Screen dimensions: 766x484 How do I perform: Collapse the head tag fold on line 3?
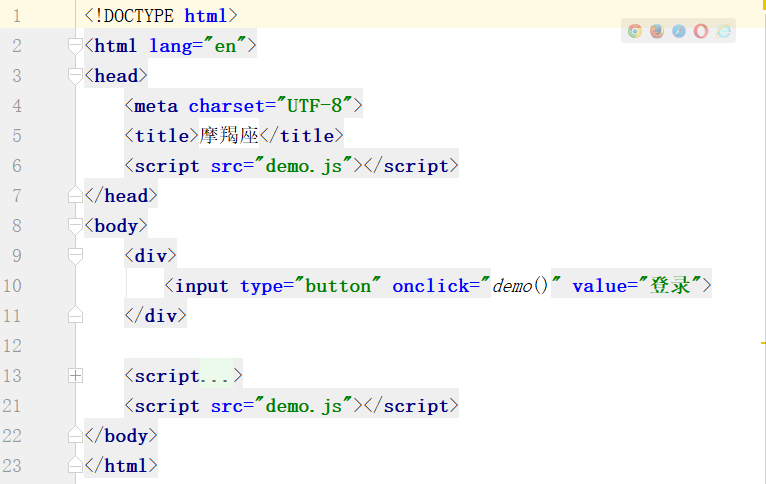(x=75, y=77)
